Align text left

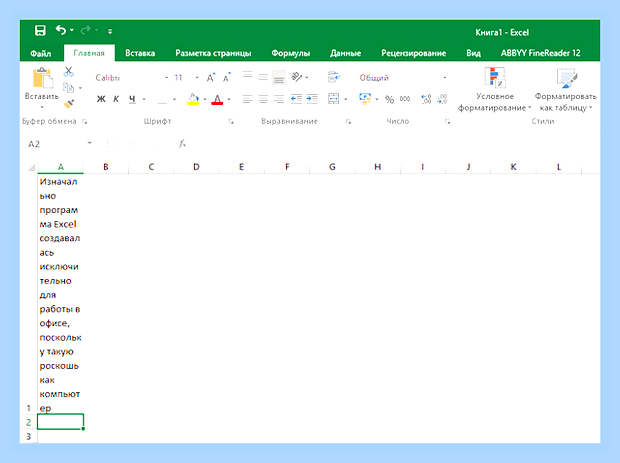pyautogui.click(x=248, y=99)
